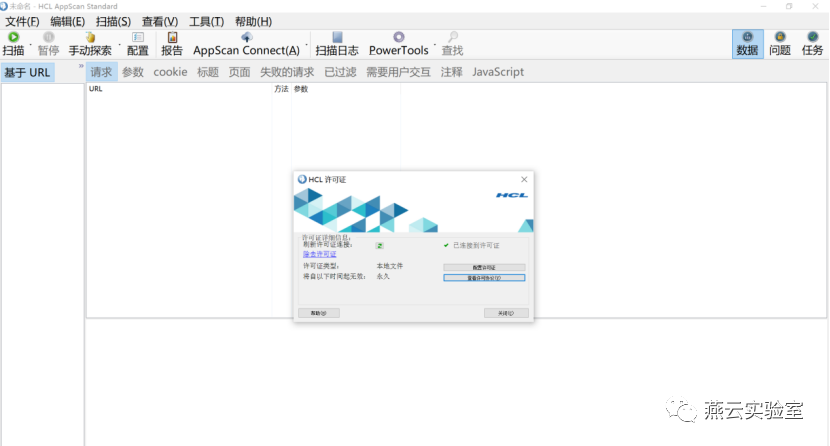Screen dimensions: 830x446
Task: Switch to the 任务 tasks view
Action: (x=812, y=43)
